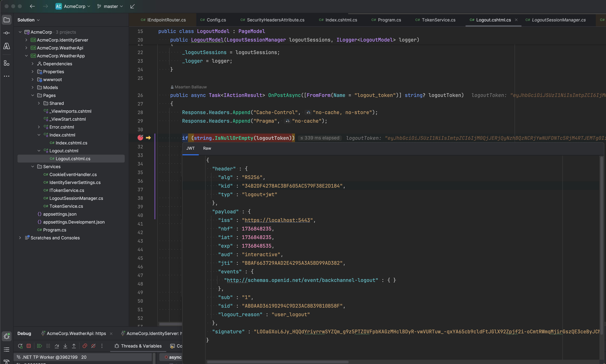Collapse the Services folder in the tree
This screenshot has width=606, height=364.
point(33,167)
